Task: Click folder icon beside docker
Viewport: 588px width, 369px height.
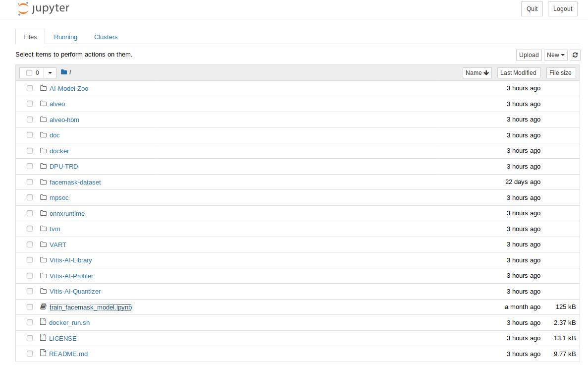Action: coord(43,151)
